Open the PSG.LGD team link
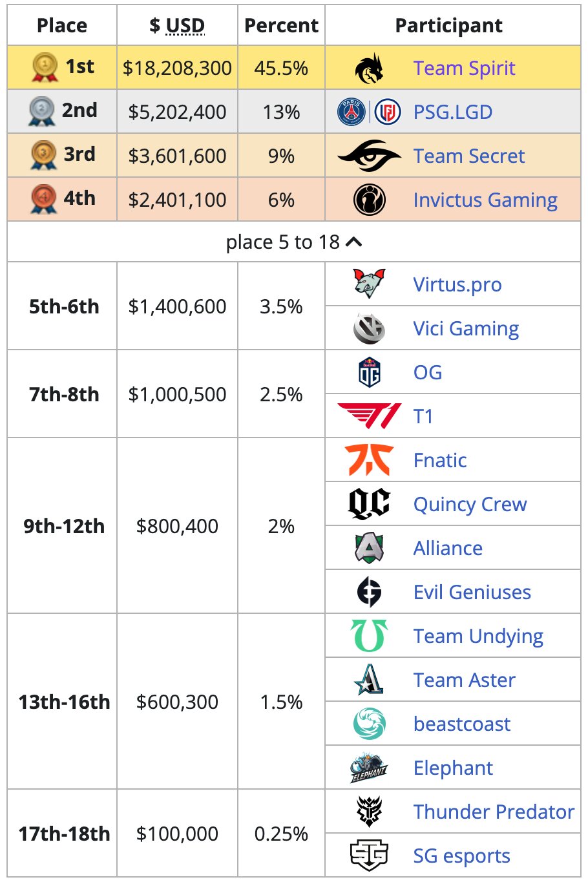 click(x=453, y=112)
